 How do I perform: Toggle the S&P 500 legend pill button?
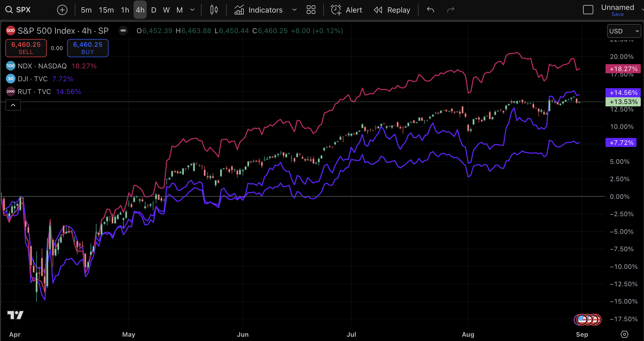click(123, 30)
